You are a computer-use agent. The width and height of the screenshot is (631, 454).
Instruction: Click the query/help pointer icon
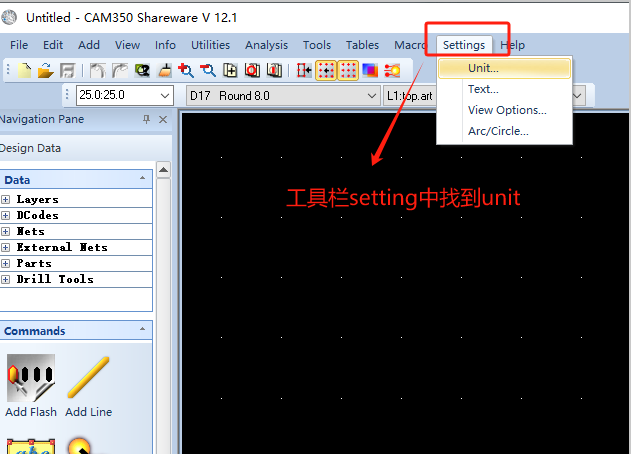142,70
